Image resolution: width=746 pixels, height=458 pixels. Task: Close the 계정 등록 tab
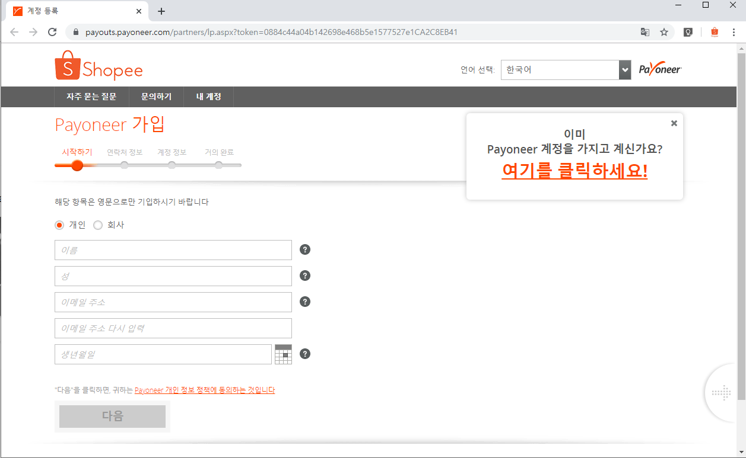pyautogui.click(x=138, y=11)
